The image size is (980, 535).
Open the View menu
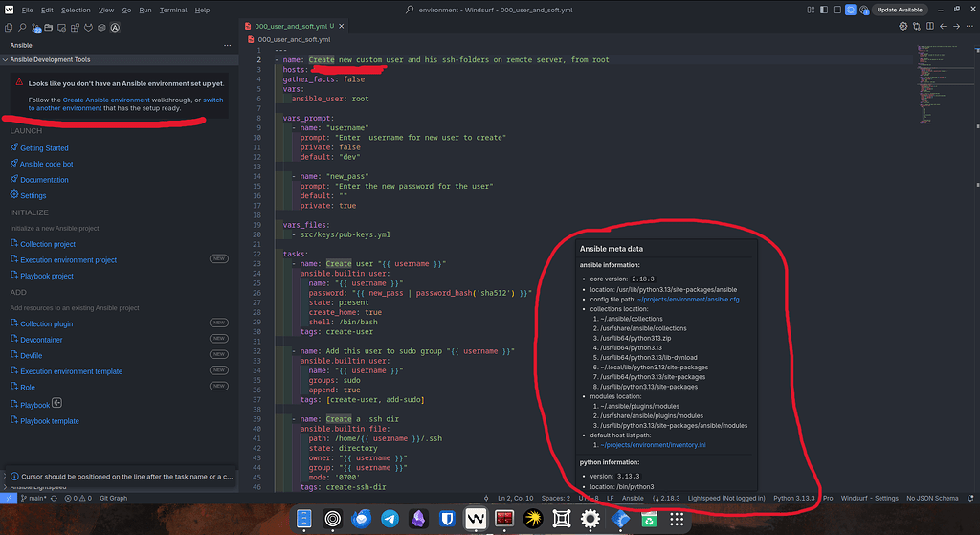click(106, 10)
